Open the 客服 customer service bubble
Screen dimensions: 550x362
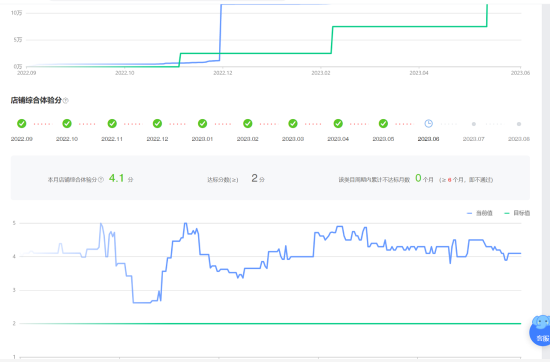click(x=541, y=330)
